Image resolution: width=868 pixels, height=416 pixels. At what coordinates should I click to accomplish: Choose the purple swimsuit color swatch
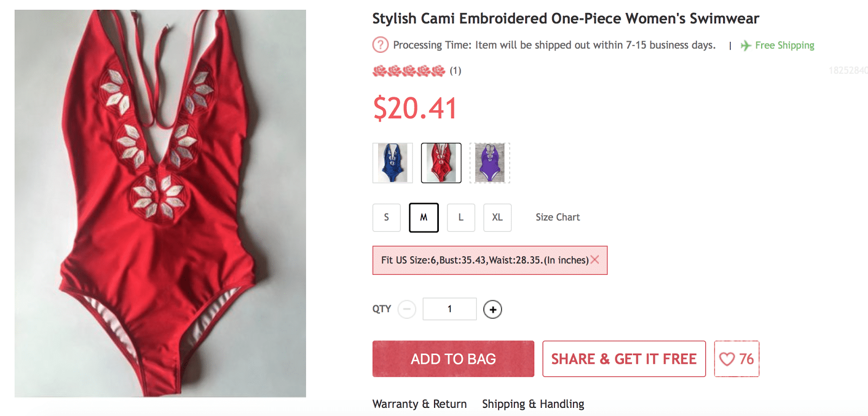coord(490,163)
